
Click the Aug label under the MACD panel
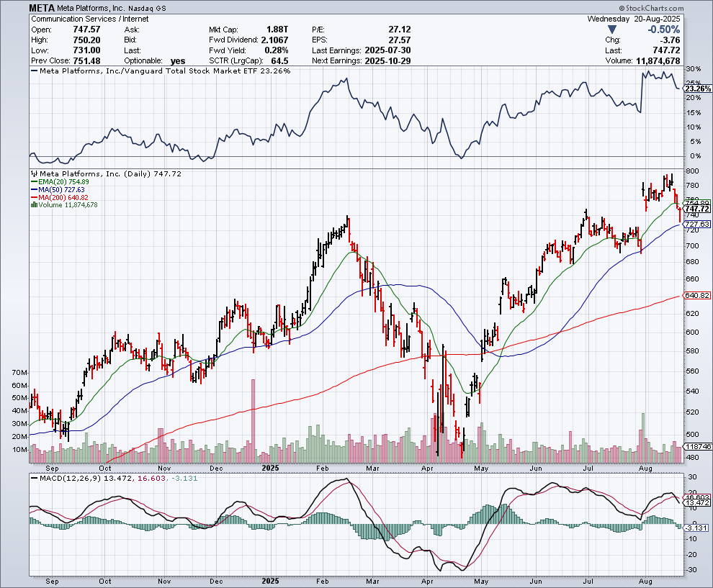645,582
